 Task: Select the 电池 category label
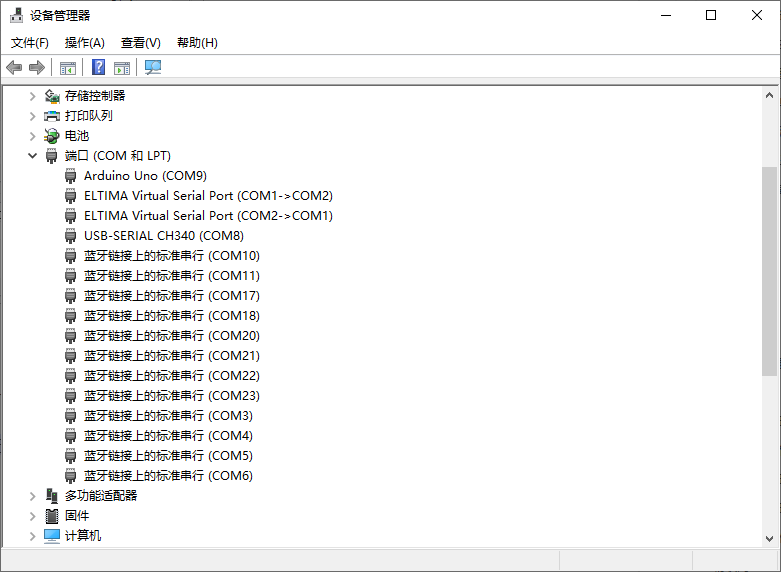click(x=77, y=136)
